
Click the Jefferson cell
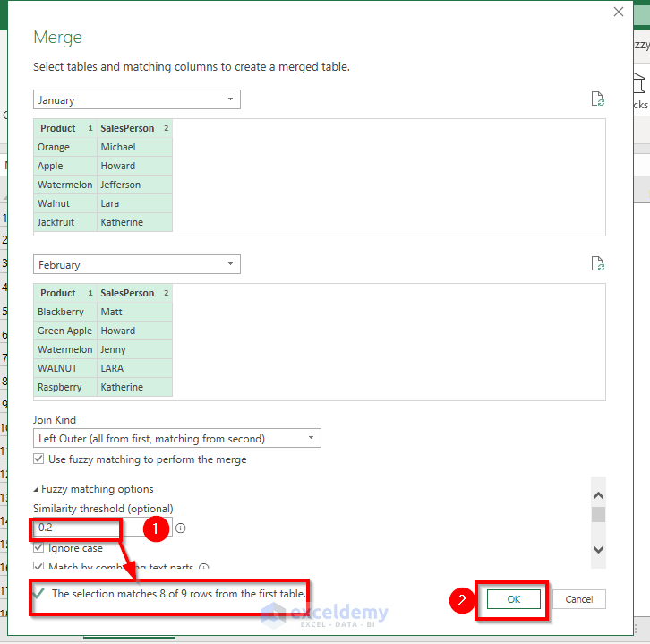click(134, 185)
